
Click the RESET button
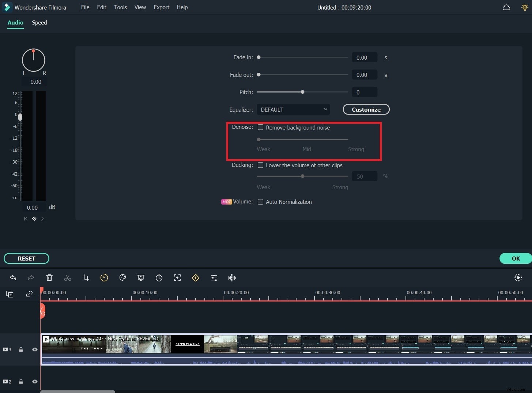pyautogui.click(x=26, y=258)
